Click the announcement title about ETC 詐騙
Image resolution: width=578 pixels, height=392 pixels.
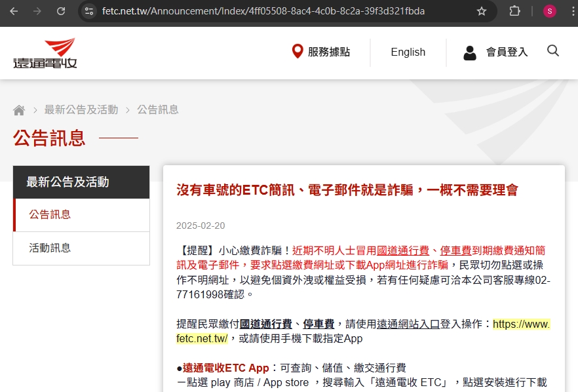[x=347, y=190]
